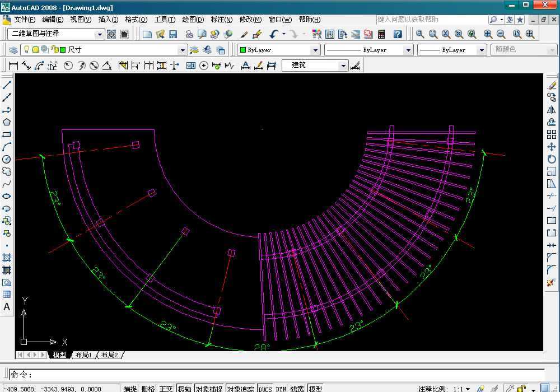560x392 pixels.
Task: Toggle 栅格 grid display in status bar
Action: (x=148, y=389)
